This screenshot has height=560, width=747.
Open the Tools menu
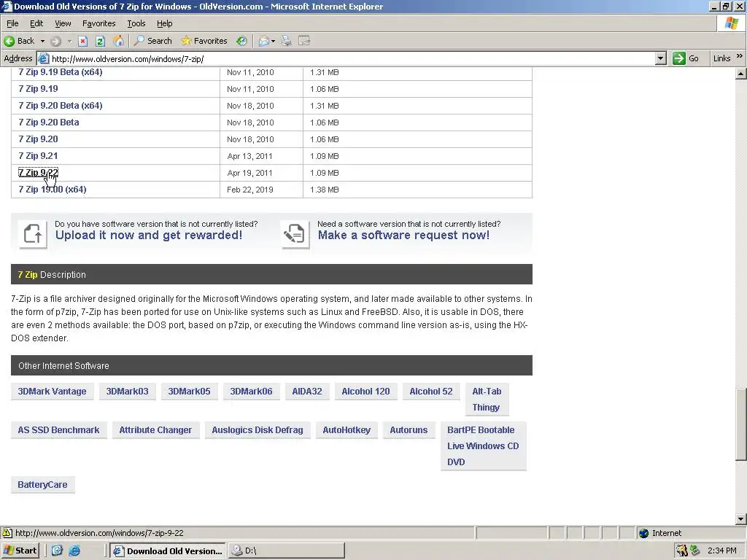[x=136, y=23]
